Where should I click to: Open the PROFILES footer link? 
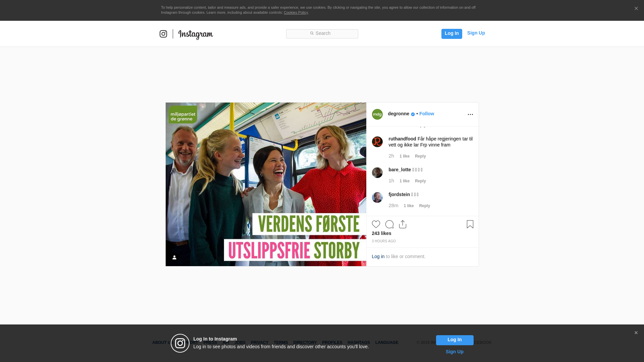(x=332, y=343)
